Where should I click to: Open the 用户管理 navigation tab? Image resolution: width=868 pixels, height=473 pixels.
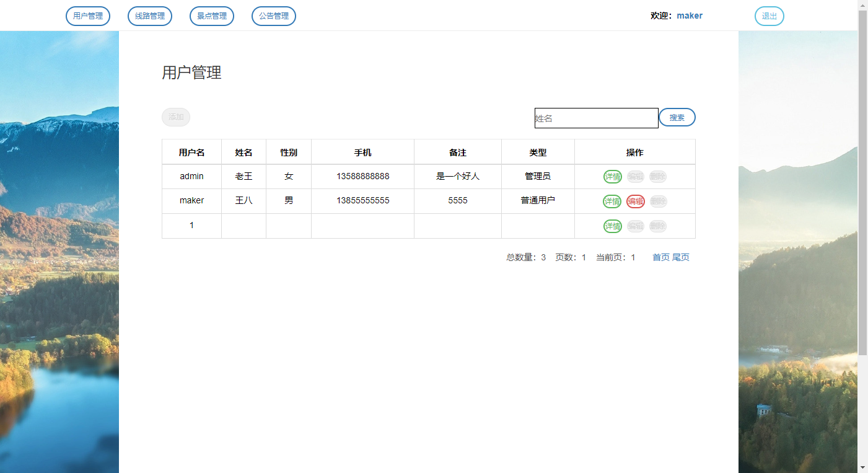pos(88,16)
